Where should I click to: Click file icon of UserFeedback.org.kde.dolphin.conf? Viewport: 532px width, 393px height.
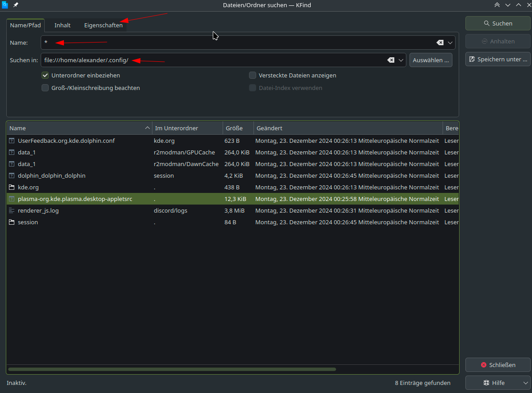click(x=12, y=141)
